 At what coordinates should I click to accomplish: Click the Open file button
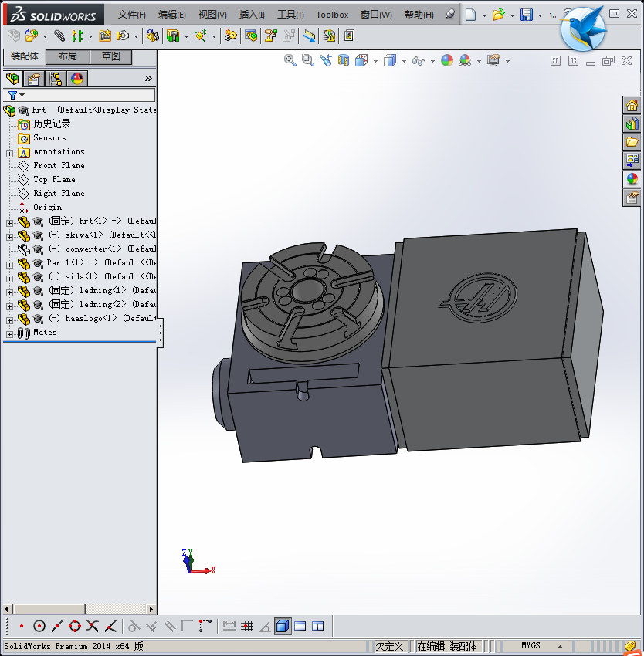point(498,15)
